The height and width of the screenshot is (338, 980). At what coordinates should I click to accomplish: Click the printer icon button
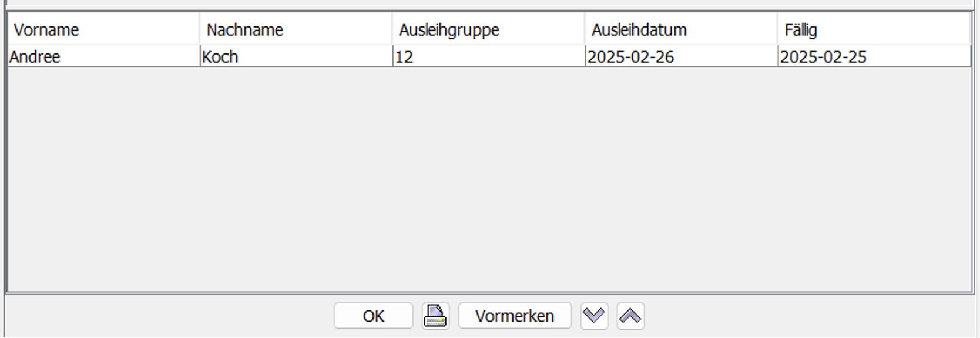pyautogui.click(x=435, y=316)
